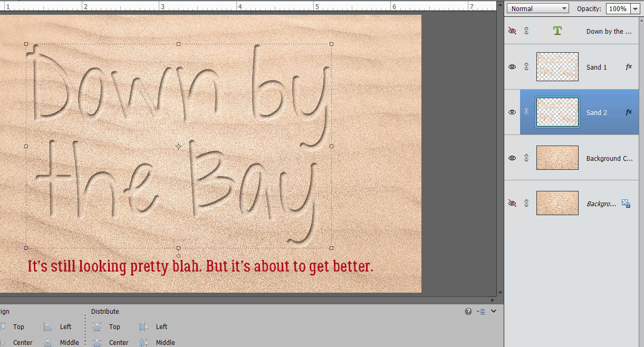
Task: Click Align Middle in the Align group
Action: (61, 342)
